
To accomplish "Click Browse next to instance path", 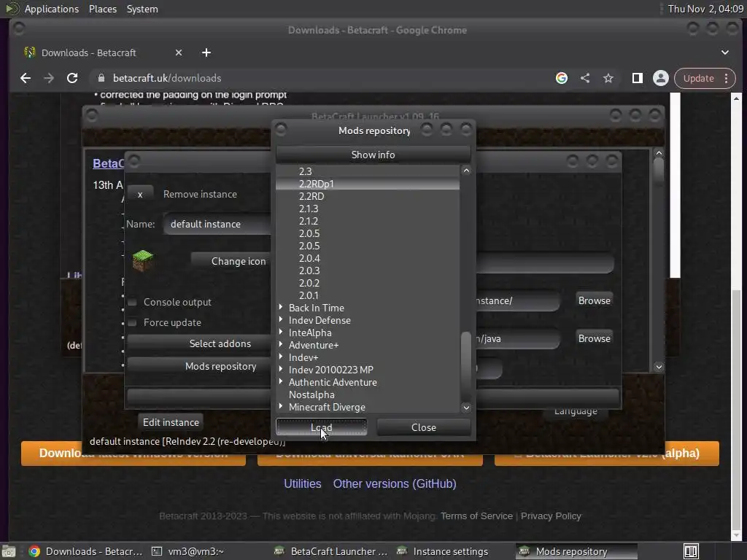I will coord(594,300).
